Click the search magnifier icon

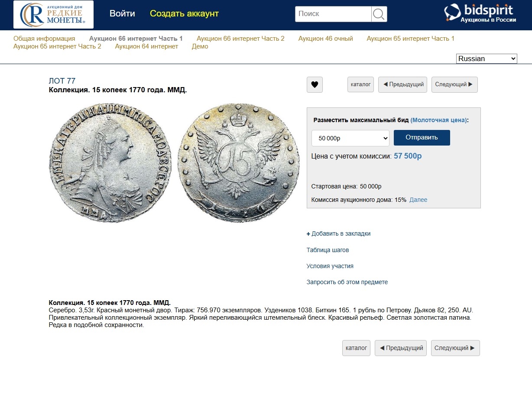coord(379,14)
